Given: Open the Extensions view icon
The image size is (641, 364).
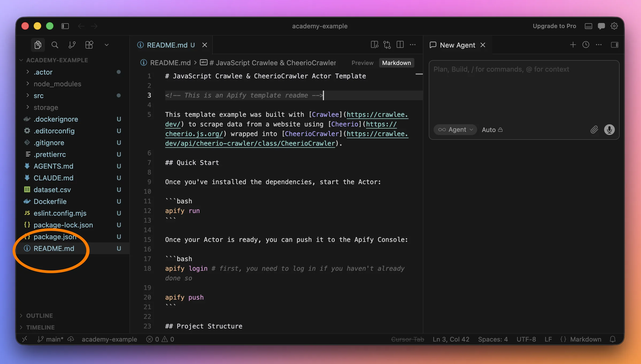Looking at the screenshot, I should [89, 45].
